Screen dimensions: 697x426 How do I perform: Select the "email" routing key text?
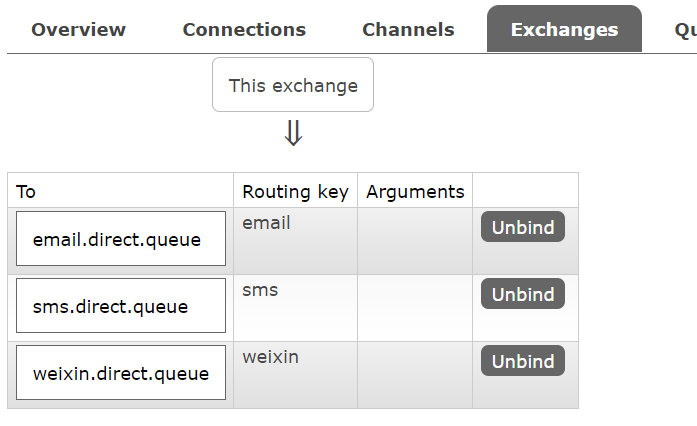click(x=266, y=223)
